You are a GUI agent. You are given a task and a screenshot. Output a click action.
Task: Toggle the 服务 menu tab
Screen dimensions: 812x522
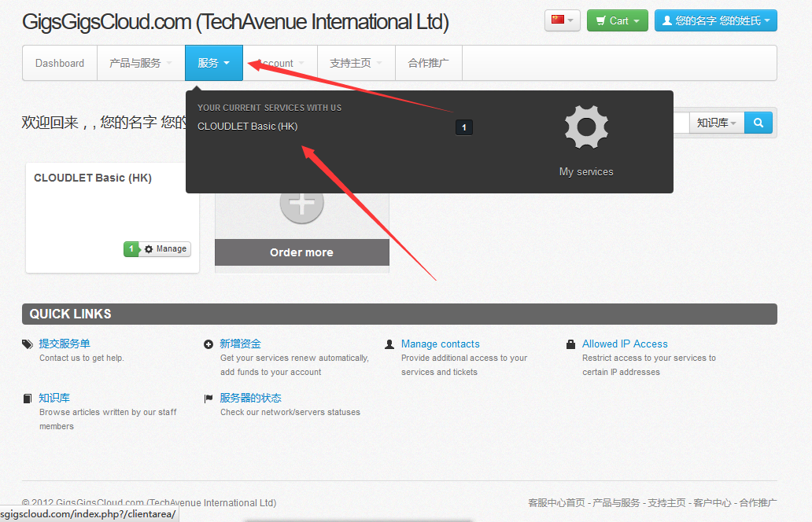pyautogui.click(x=214, y=63)
